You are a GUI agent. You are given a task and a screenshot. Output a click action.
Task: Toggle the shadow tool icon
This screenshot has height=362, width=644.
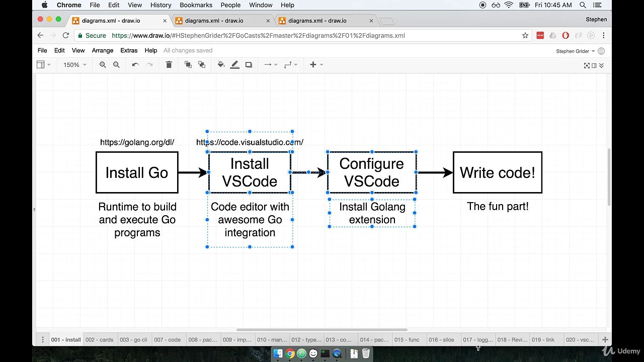249,65
